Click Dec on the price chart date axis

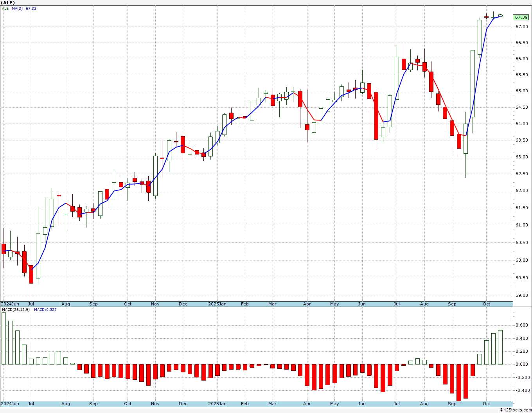pos(183,304)
